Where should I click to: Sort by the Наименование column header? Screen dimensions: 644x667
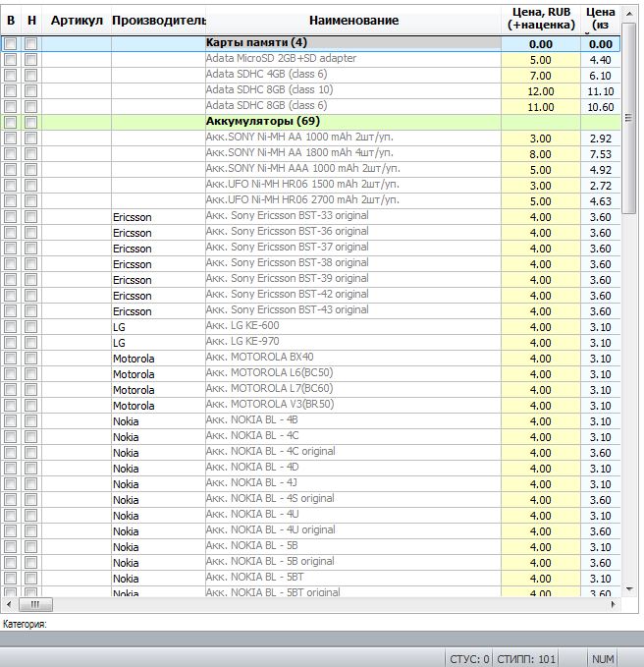(x=353, y=20)
